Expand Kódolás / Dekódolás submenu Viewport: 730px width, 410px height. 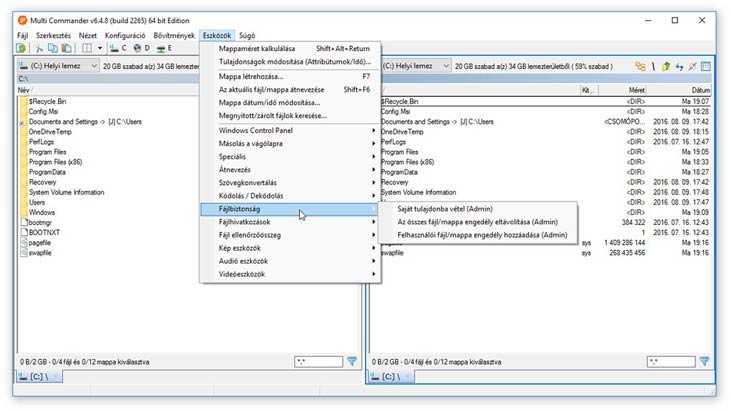coord(291,195)
